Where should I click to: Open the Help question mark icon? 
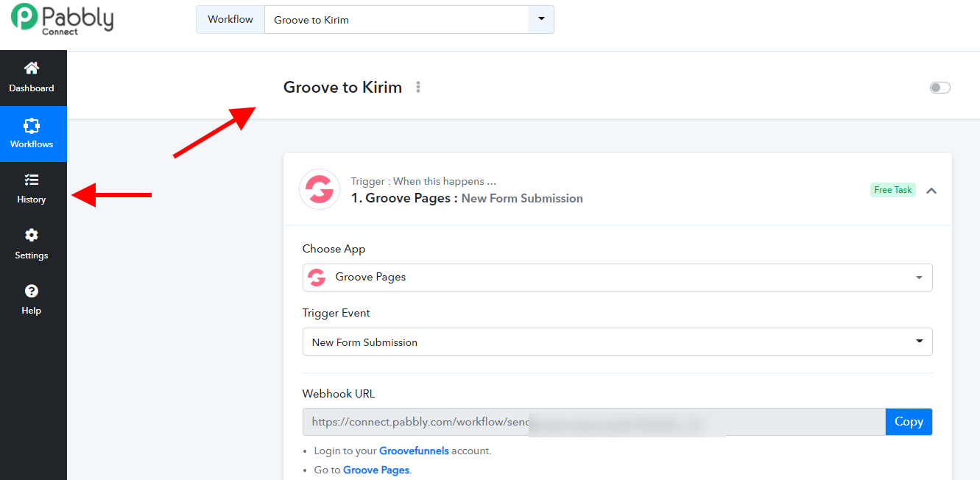32,291
